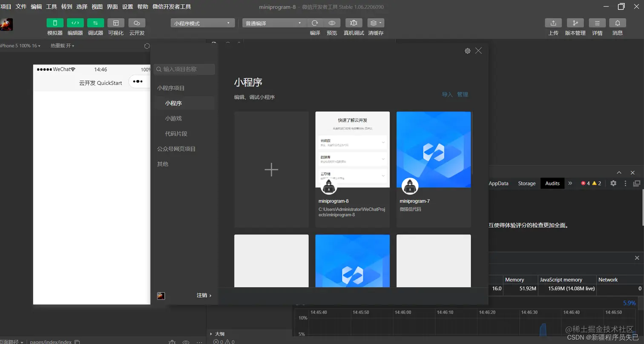Click the 管理 manage link
This screenshot has height=344, width=644.
(463, 95)
